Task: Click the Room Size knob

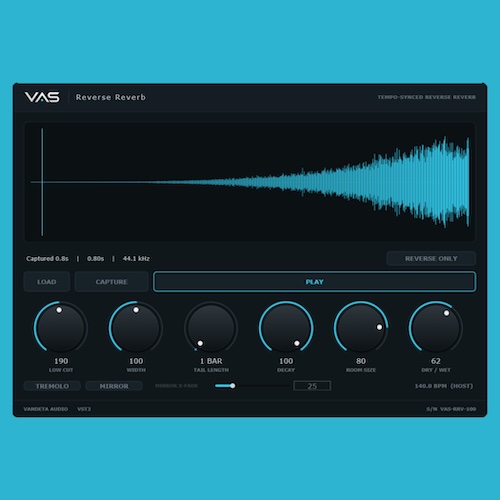Action: coord(361,328)
